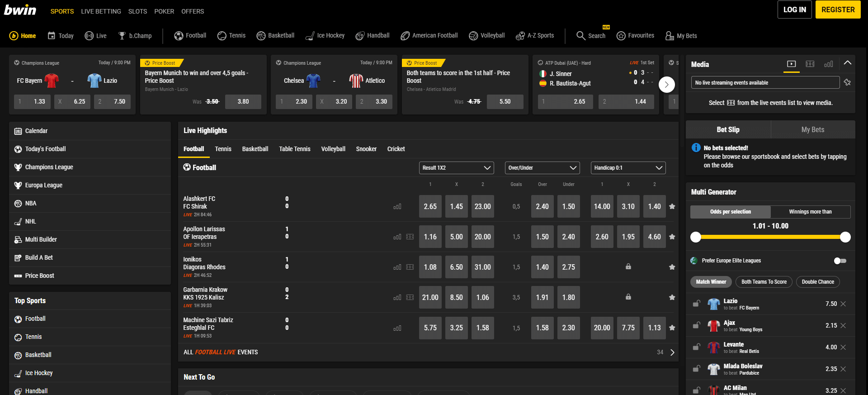Open the Calendar sidebar icon
This screenshot has width=868, height=395.
pyautogui.click(x=18, y=131)
